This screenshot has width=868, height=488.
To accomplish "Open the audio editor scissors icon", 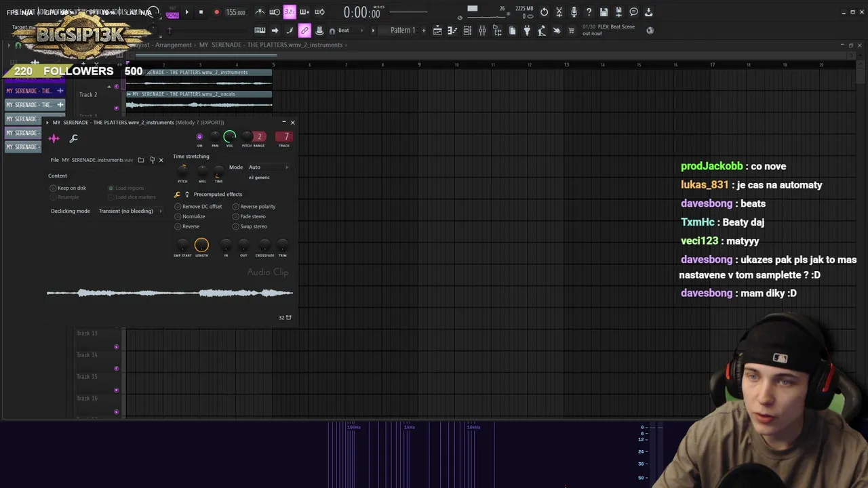I will coord(559,12).
